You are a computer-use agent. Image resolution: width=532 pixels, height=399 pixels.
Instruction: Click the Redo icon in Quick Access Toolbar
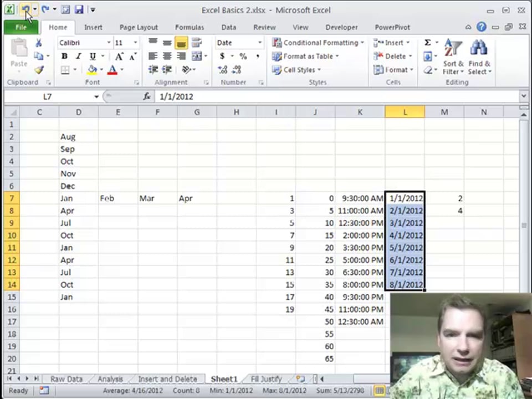click(45, 9)
